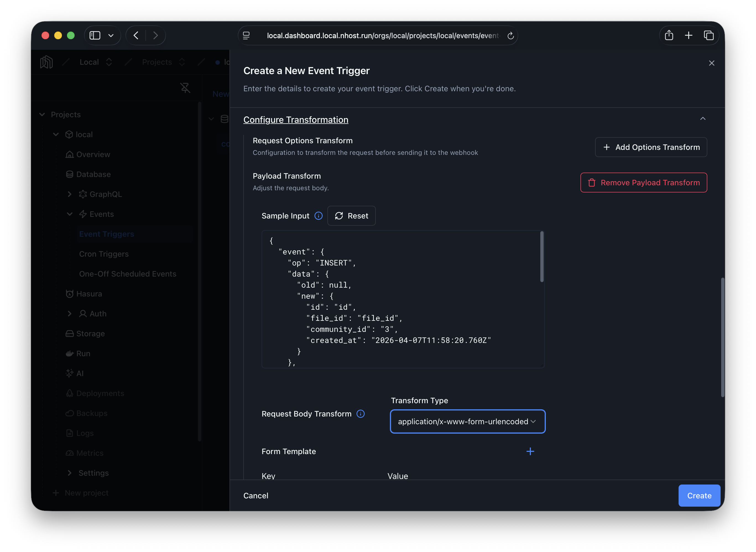Screen dimensions: 756x552
Task: View the Logs section
Action: coord(85,433)
